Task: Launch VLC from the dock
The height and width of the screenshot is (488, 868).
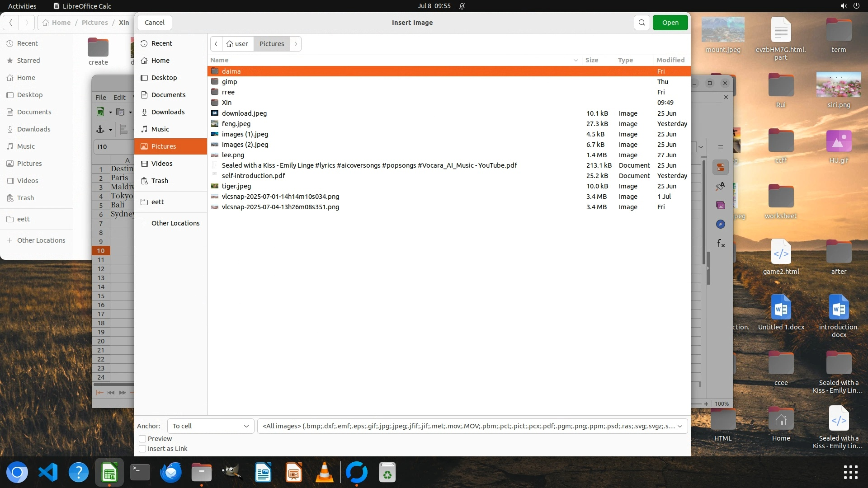Action: [x=324, y=473]
